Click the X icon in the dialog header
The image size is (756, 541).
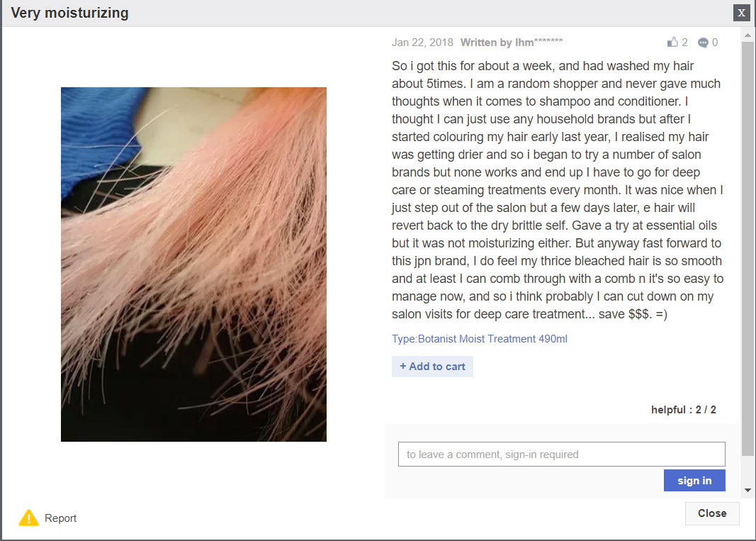(742, 13)
